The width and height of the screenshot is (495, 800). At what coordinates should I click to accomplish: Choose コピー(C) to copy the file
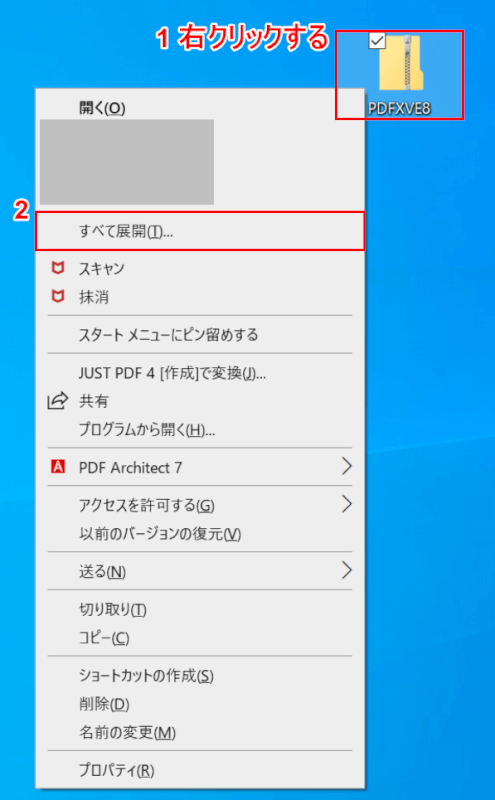[200, 638]
